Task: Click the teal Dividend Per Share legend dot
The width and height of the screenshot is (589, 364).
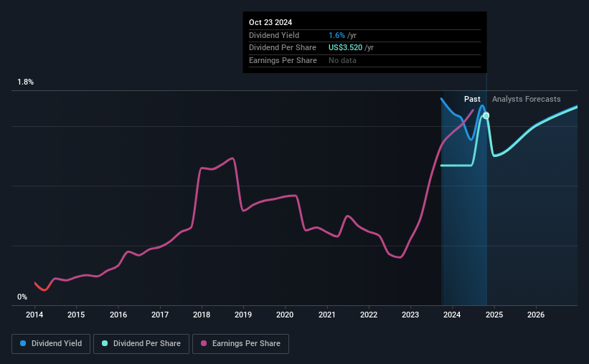Action: pos(105,343)
